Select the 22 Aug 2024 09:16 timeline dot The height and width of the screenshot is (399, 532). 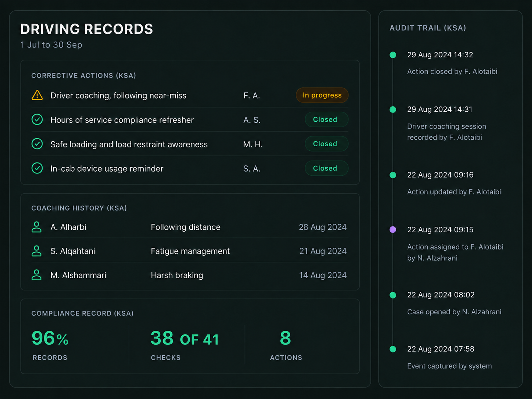[393, 175]
